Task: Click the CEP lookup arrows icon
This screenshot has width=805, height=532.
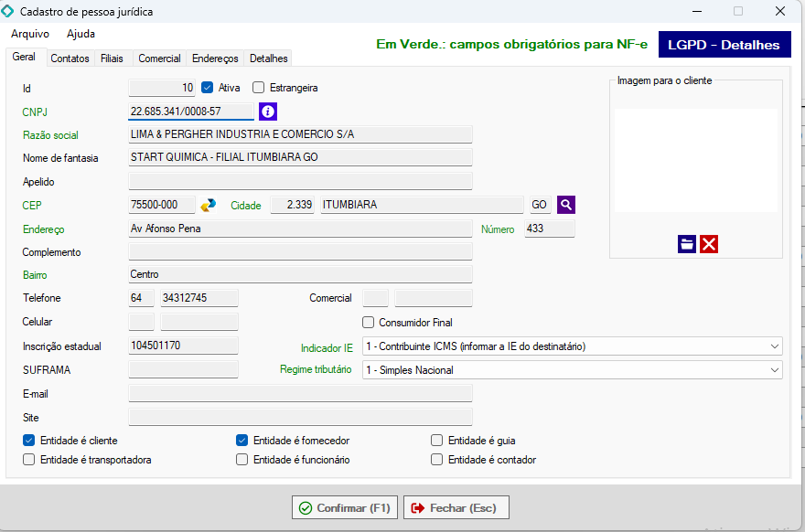Action: coord(209,205)
